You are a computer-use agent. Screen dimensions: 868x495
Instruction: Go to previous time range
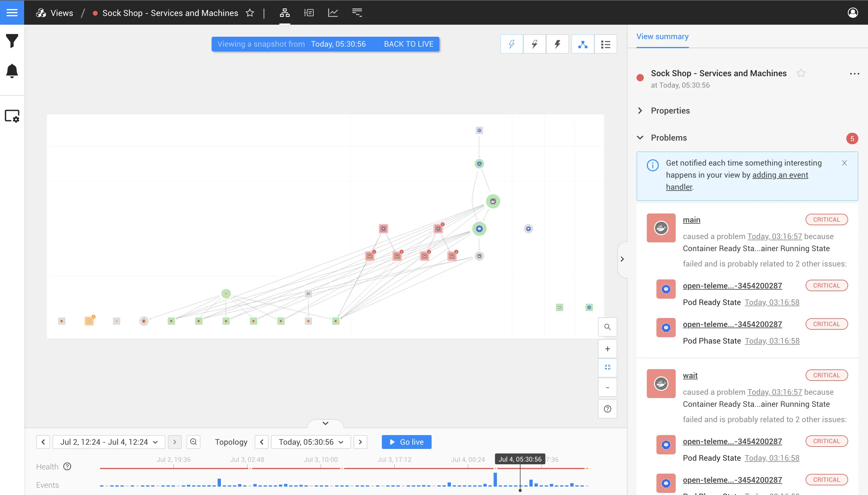(x=43, y=442)
